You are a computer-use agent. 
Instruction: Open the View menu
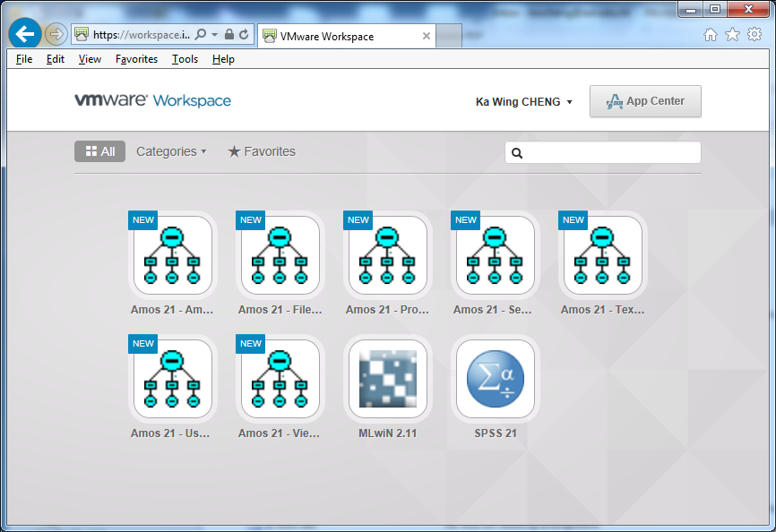pos(90,59)
